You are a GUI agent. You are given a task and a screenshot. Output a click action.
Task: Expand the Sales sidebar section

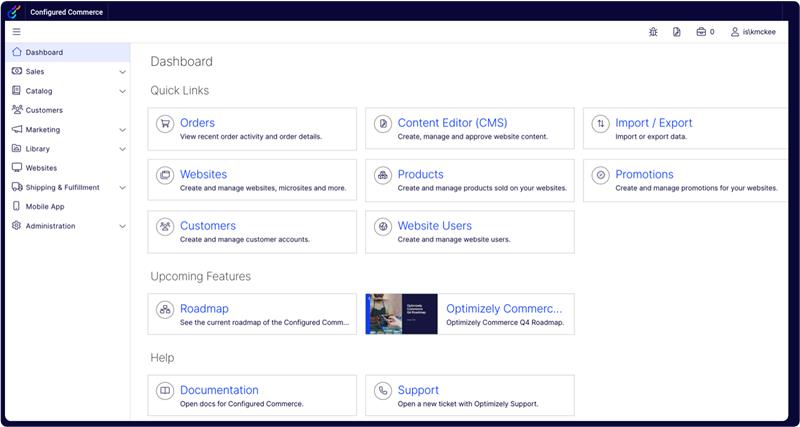coord(122,72)
